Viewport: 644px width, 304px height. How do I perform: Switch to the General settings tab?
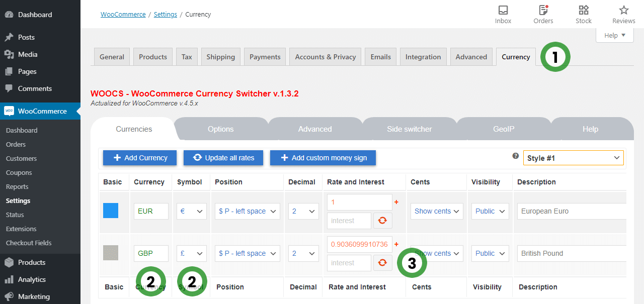pos(112,57)
